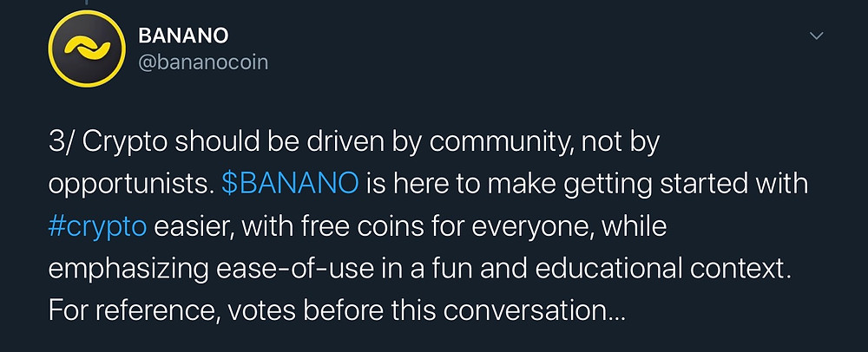Open the BANANO display name
This screenshot has height=352, width=868.
pos(182,36)
